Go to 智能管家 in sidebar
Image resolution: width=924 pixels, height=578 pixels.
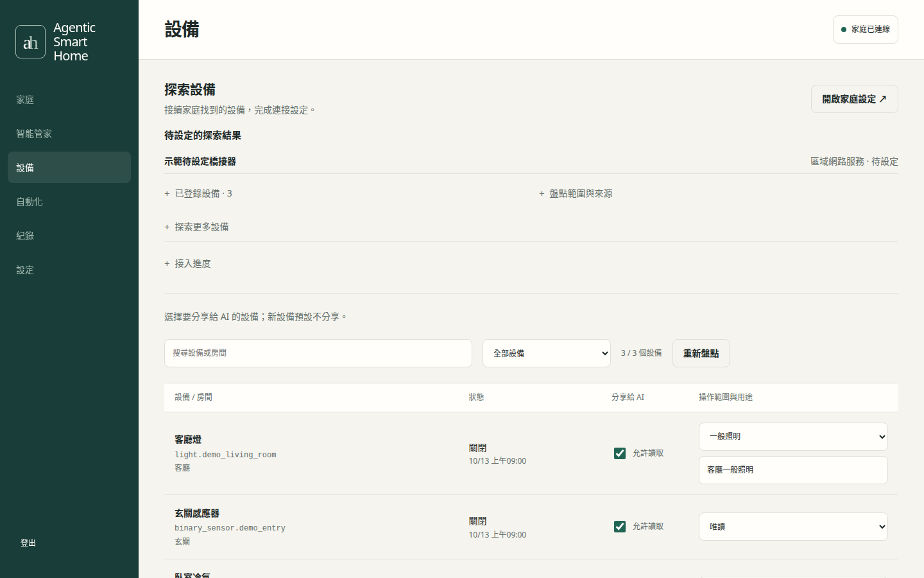click(x=69, y=134)
